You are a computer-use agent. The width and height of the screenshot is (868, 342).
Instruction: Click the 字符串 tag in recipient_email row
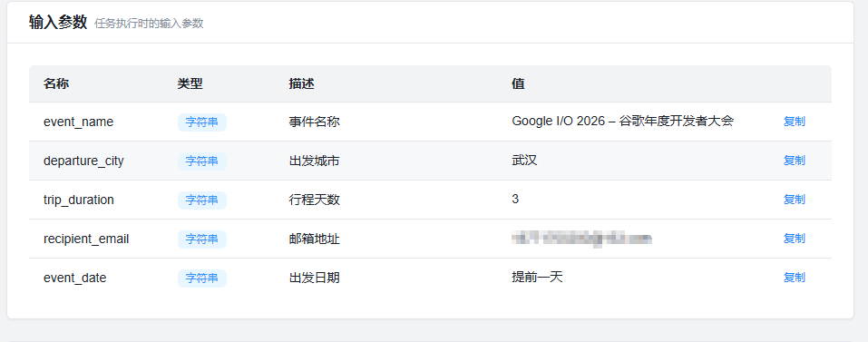[202, 239]
